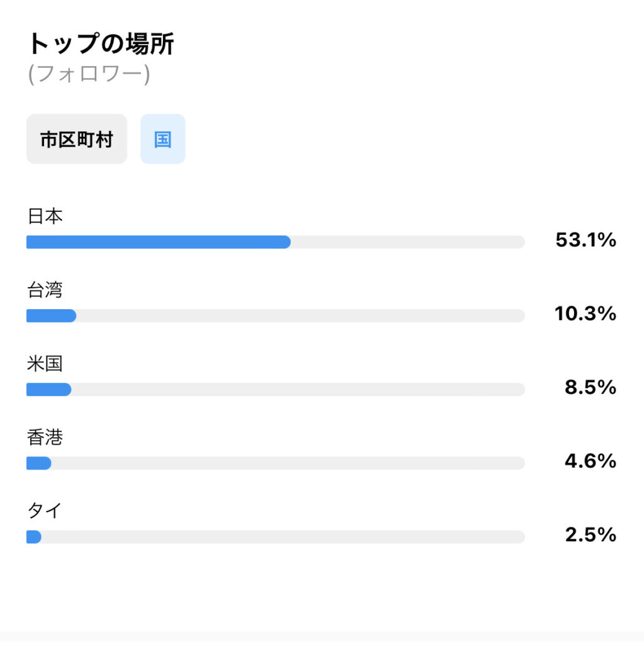This screenshot has height=653, width=644.
Task: Click the (フォロワー) subtitle
Action: click(89, 74)
